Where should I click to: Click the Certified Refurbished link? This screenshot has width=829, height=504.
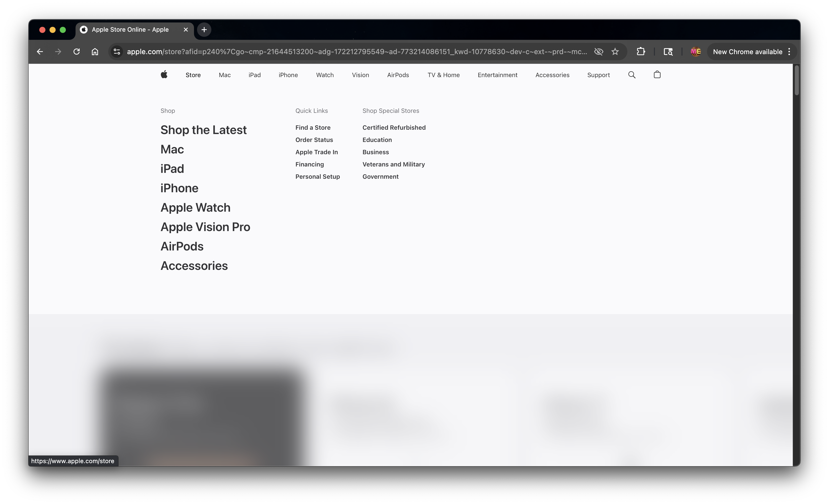click(x=394, y=127)
